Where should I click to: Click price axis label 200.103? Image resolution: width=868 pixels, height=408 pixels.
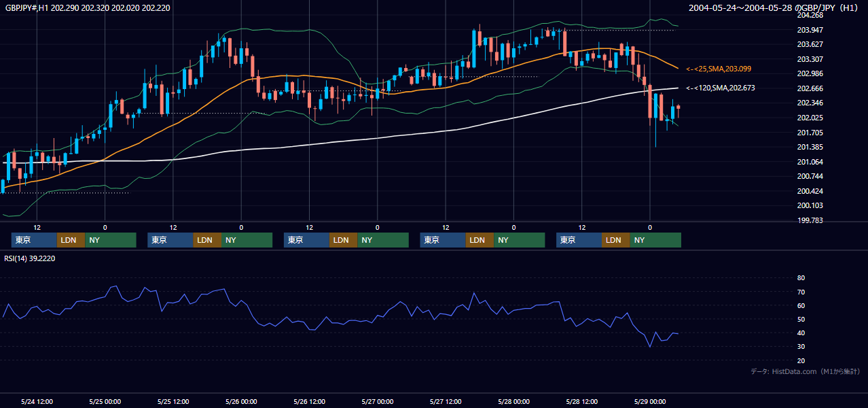tap(810, 205)
